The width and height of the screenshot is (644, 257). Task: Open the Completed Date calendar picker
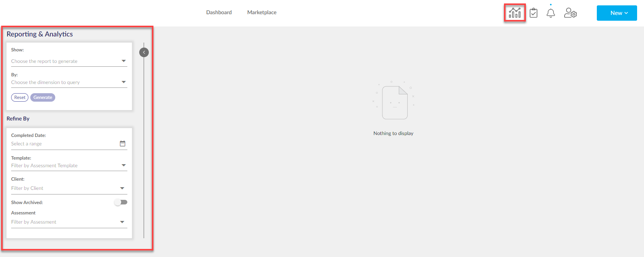click(123, 143)
